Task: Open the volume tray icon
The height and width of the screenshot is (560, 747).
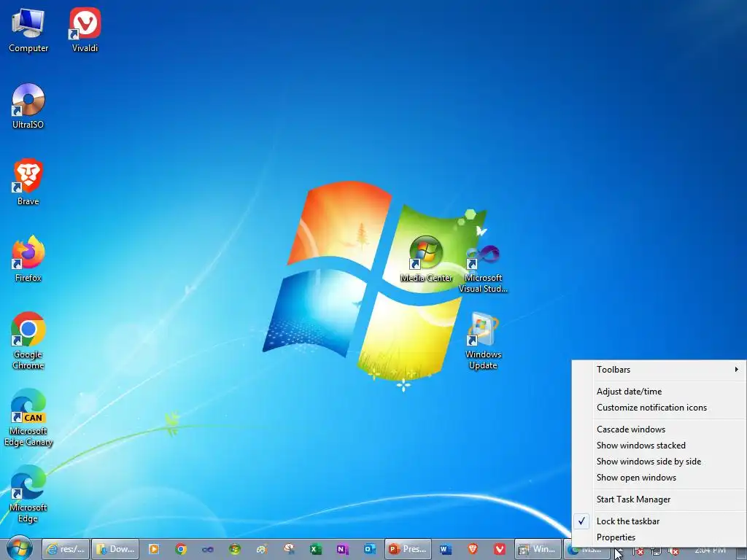Action: 673,551
